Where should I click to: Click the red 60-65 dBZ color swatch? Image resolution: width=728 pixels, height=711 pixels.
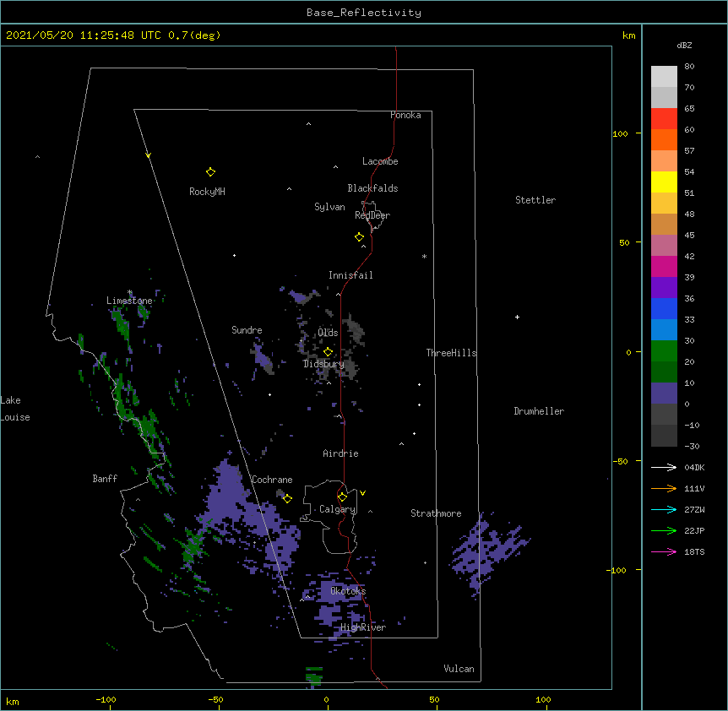click(664, 119)
